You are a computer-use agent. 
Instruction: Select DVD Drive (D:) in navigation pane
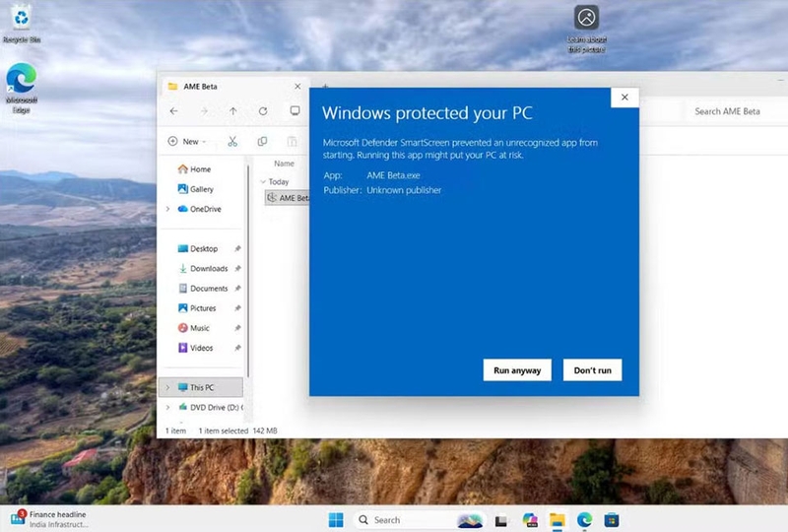(210, 407)
